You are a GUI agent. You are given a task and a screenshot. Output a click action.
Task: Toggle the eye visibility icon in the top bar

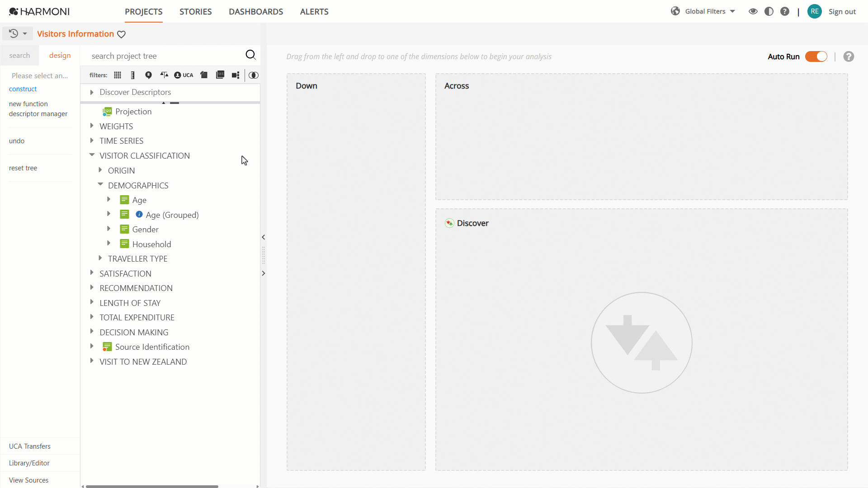coord(753,11)
